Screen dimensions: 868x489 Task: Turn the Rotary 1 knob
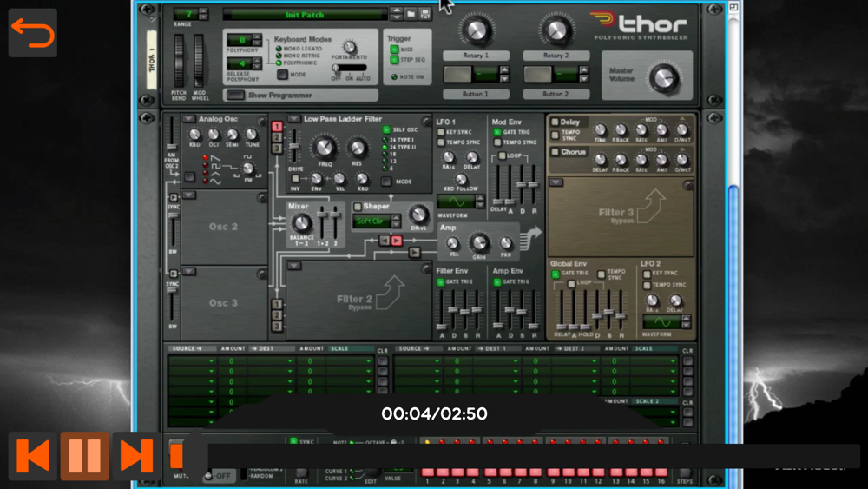pyautogui.click(x=476, y=30)
